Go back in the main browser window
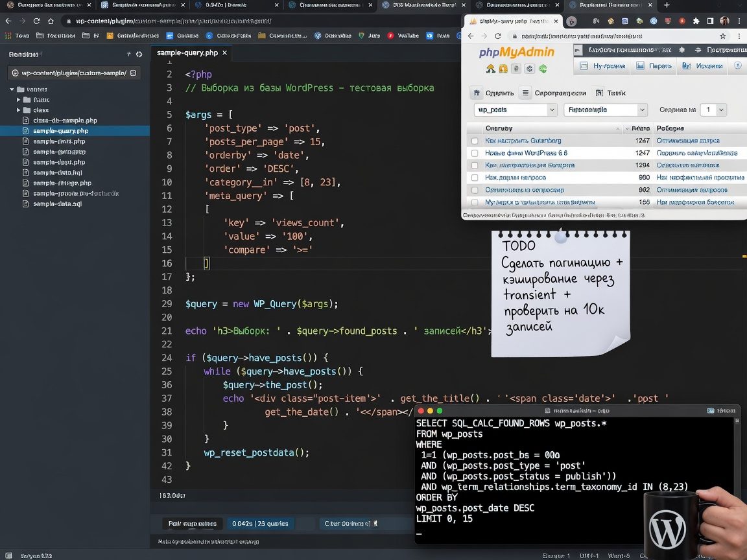 [x=8, y=21]
